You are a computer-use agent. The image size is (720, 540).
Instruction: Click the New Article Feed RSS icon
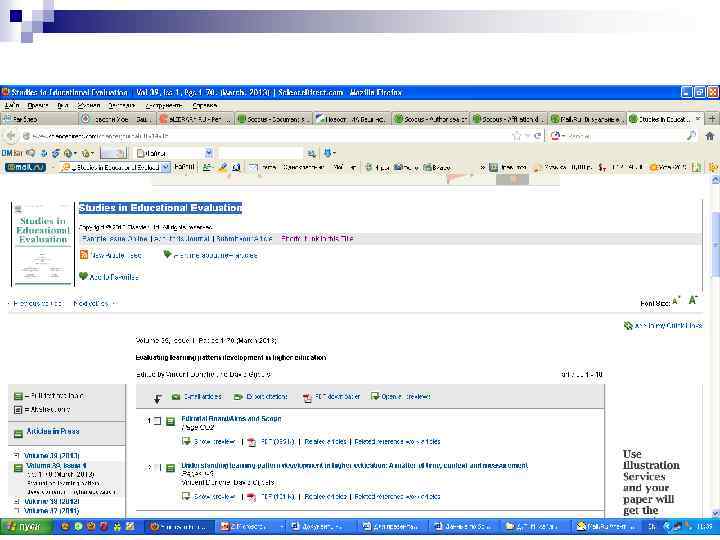click(84, 254)
